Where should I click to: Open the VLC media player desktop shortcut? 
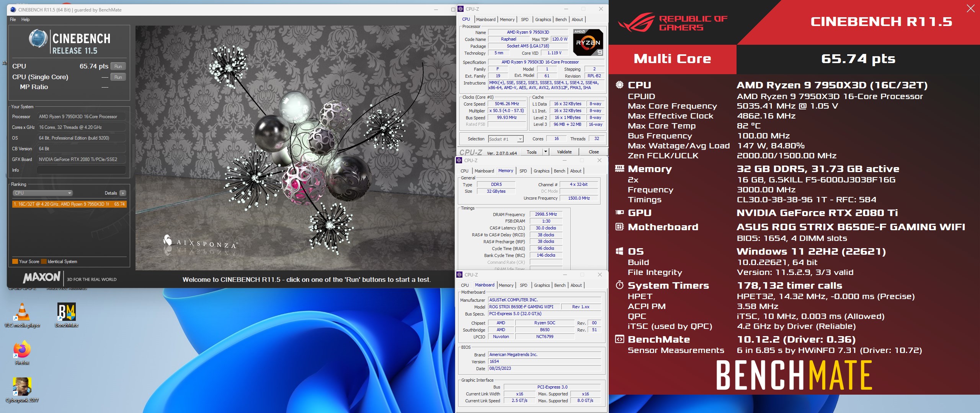[22, 315]
